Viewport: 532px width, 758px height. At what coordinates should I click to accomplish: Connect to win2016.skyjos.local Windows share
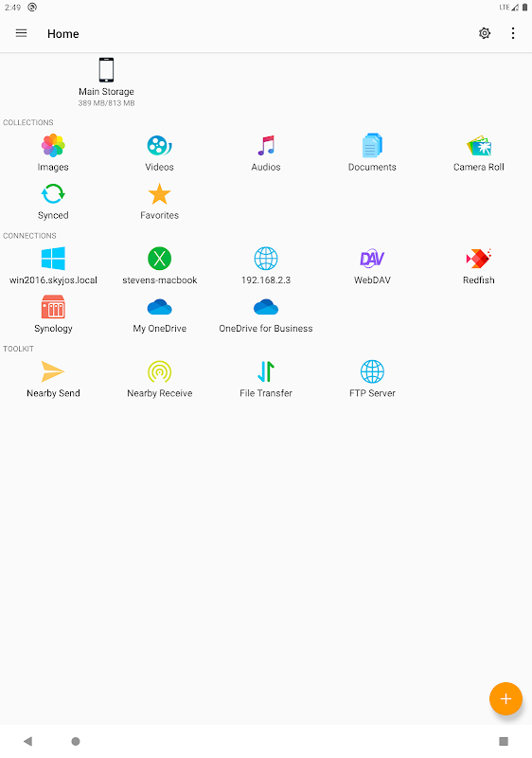coord(53,266)
